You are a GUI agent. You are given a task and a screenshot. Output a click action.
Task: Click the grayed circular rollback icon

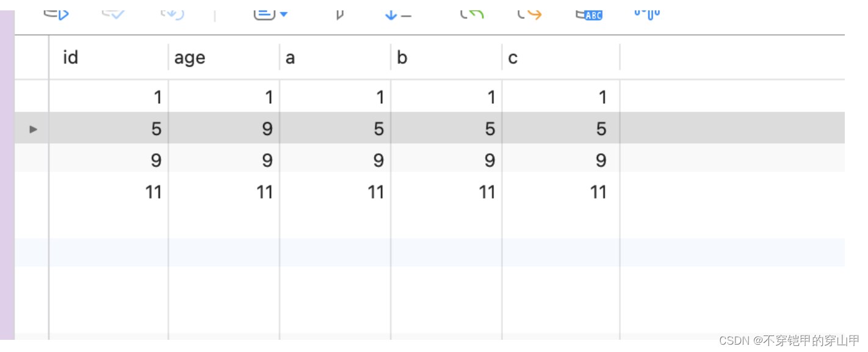(172, 12)
